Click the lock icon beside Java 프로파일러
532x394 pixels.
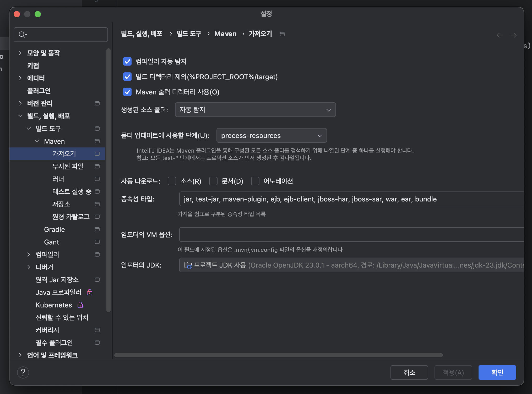pyautogui.click(x=90, y=292)
